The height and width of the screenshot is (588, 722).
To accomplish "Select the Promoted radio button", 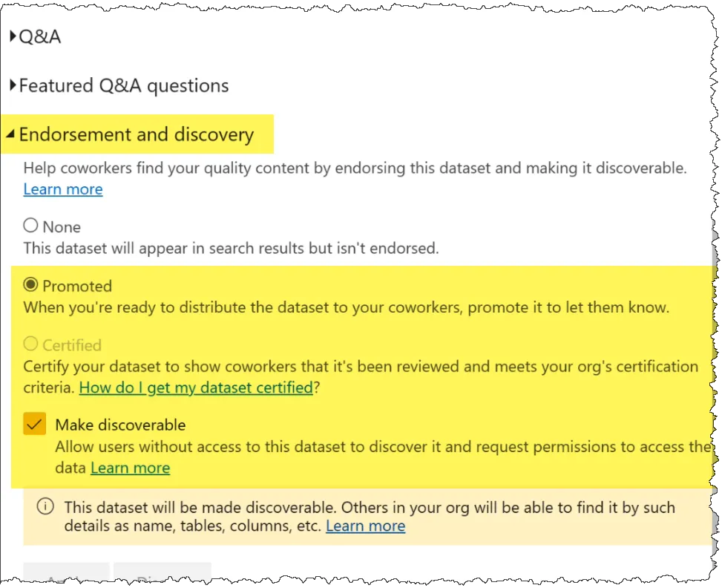I will pos(30,285).
